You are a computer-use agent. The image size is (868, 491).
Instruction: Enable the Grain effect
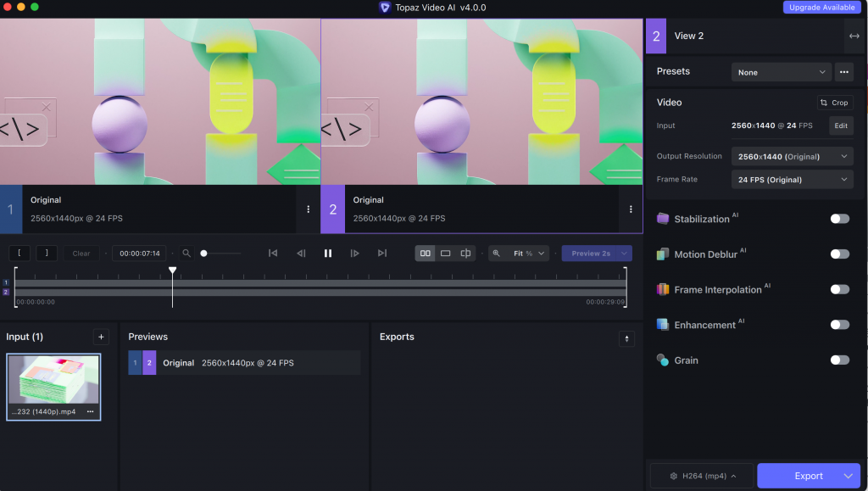pos(839,360)
